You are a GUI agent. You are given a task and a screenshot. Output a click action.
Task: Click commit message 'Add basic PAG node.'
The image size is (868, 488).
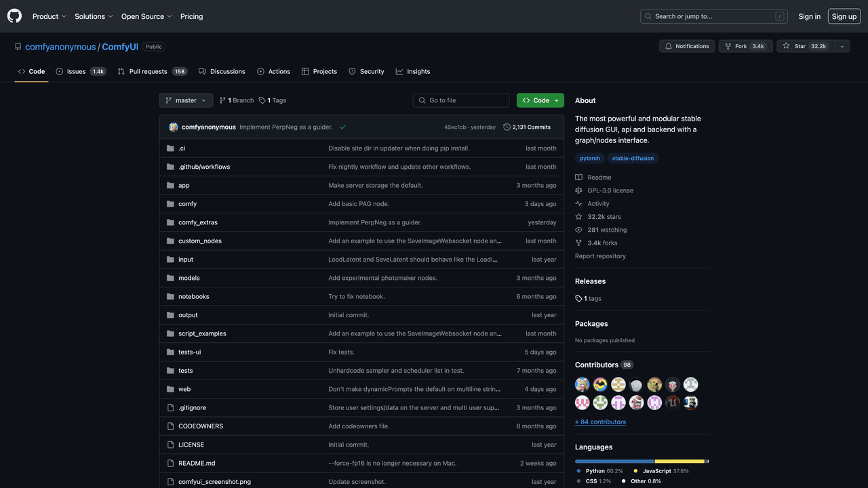tap(359, 204)
